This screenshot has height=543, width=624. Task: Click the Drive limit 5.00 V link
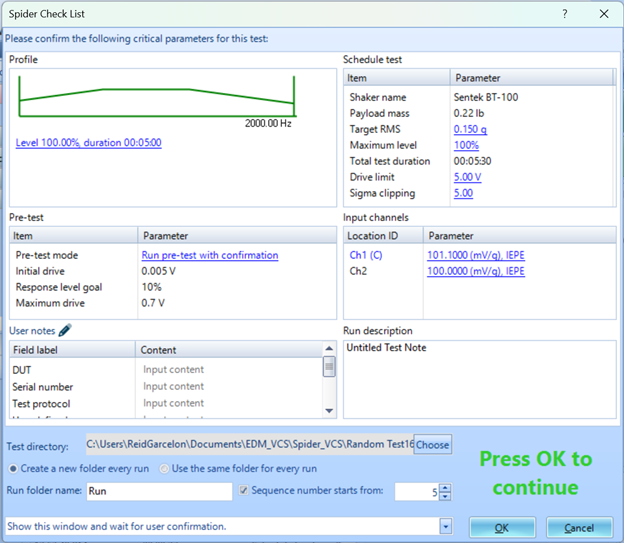pos(467,177)
